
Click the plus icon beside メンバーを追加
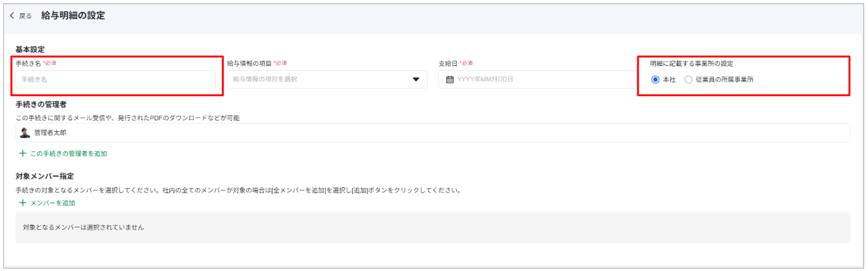(23, 203)
